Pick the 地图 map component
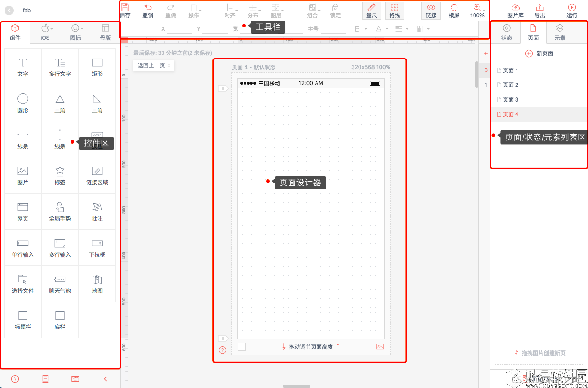Image resolution: width=588 pixels, height=388 pixels. [x=97, y=284]
